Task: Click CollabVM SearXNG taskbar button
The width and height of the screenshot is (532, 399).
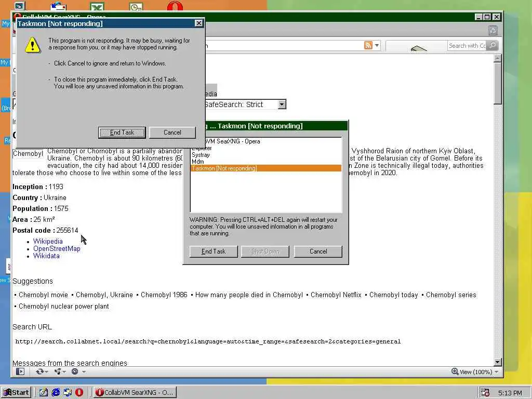Action: (135, 393)
